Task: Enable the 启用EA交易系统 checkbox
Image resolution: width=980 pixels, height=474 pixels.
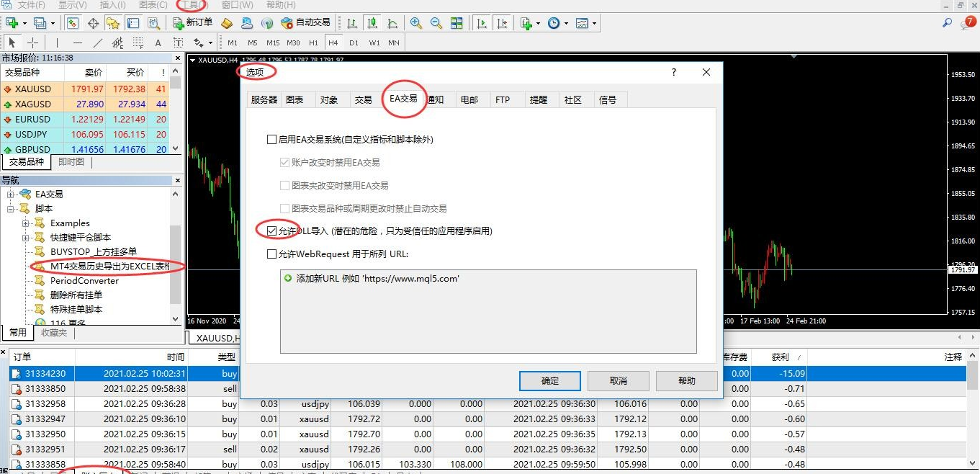Action: coord(271,140)
